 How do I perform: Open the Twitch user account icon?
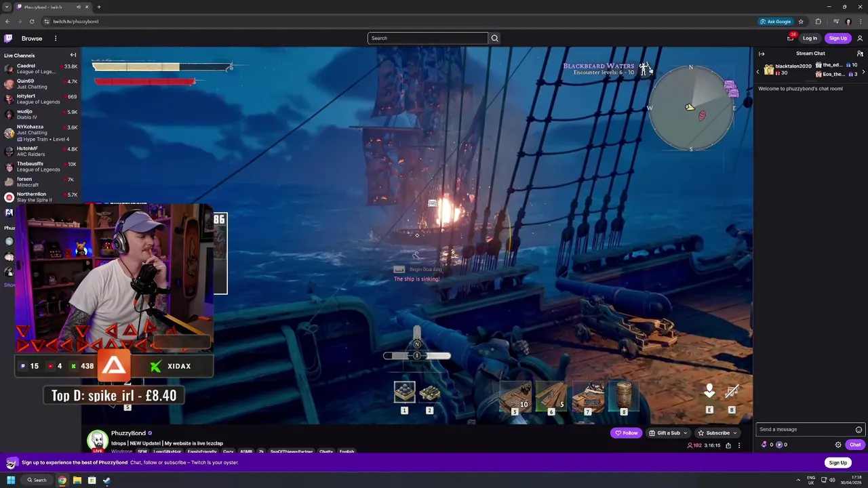pyautogui.click(x=860, y=38)
